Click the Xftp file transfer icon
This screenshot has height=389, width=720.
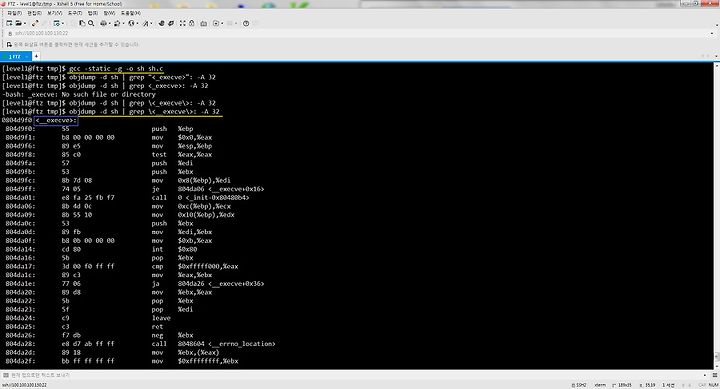coord(162,23)
